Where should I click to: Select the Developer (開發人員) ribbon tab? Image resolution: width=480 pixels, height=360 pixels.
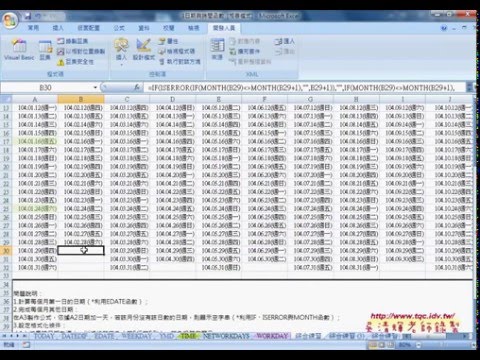[224, 28]
